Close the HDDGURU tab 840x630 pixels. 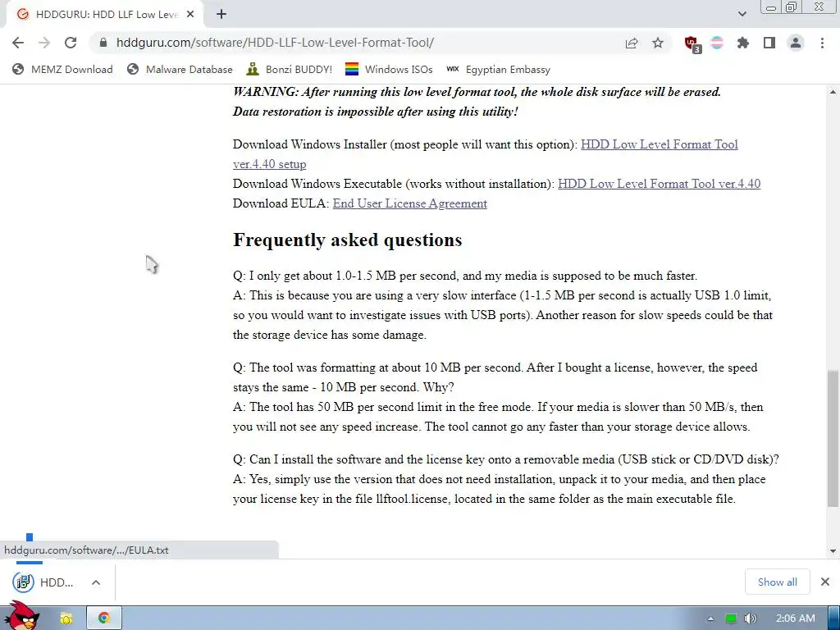(x=190, y=15)
